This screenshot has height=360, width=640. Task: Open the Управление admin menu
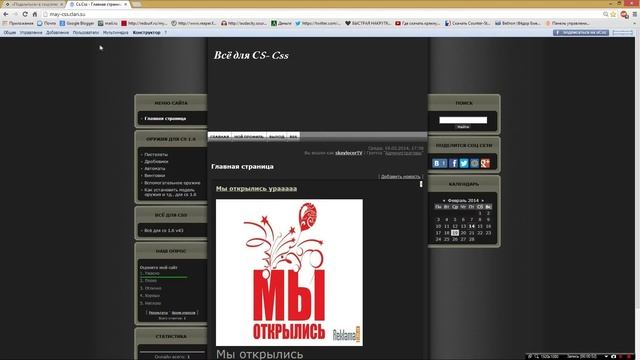point(31,33)
